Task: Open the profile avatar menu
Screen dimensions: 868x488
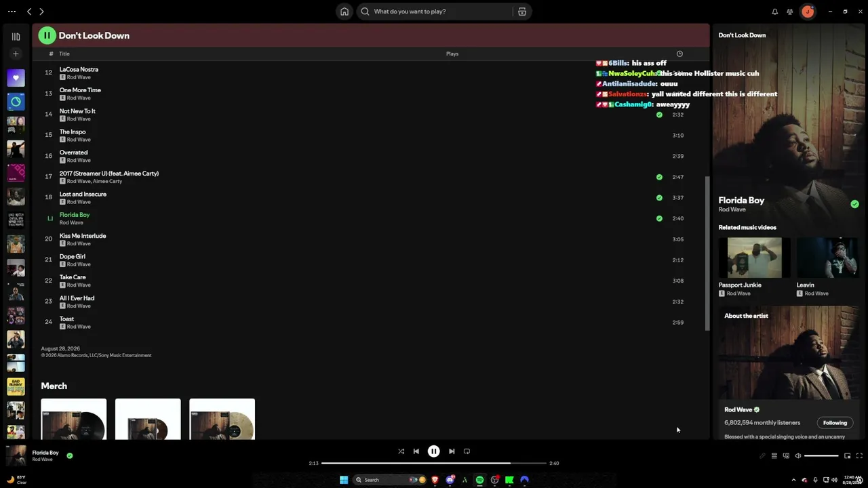Action: 808,12
